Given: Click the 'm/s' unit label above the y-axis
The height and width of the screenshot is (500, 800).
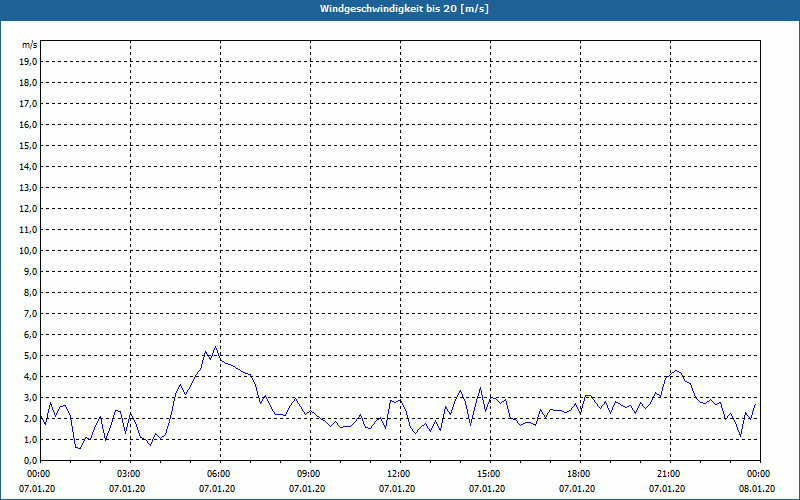Looking at the screenshot, I should [x=30, y=45].
